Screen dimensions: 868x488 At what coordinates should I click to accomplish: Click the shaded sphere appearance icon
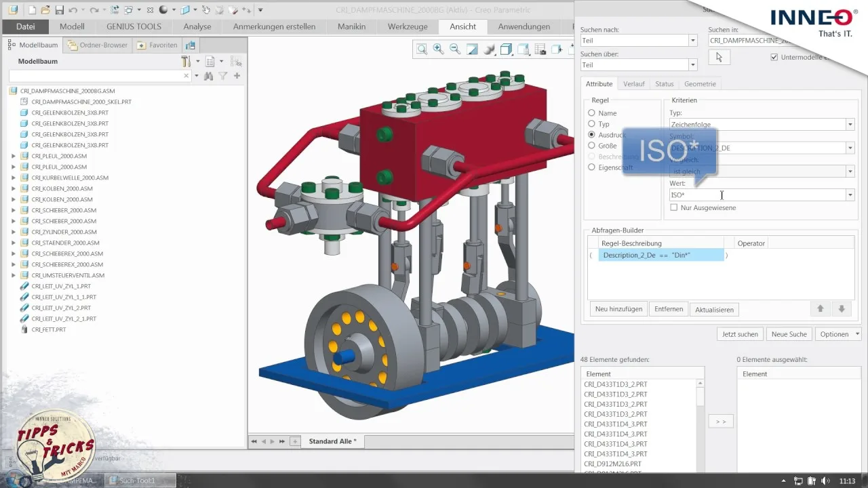coord(163,10)
